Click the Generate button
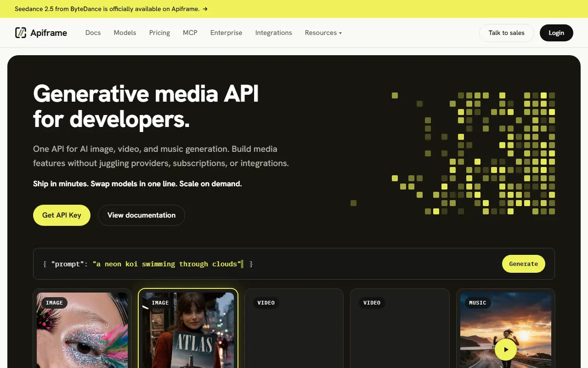 click(x=524, y=264)
